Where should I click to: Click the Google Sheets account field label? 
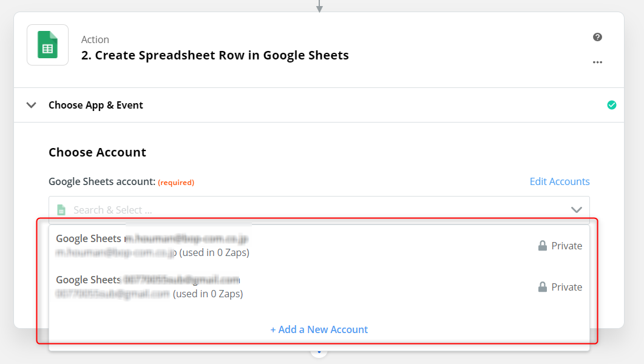point(102,181)
